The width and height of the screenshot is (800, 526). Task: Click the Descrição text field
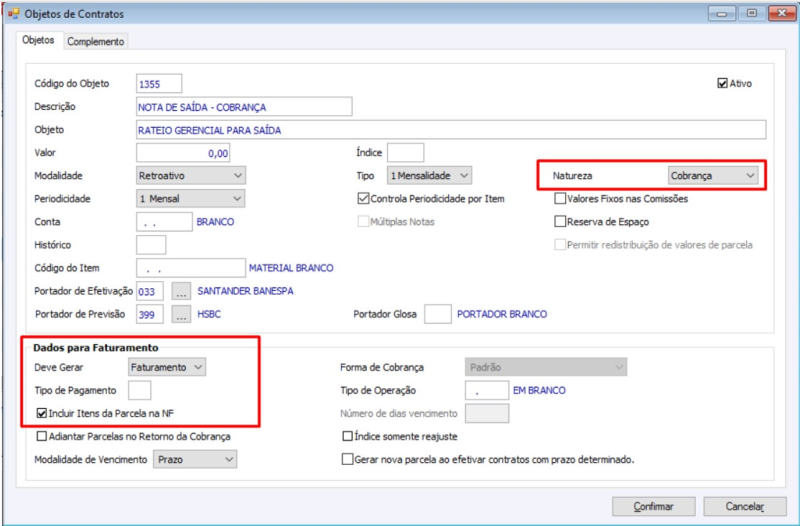tap(244, 107)
